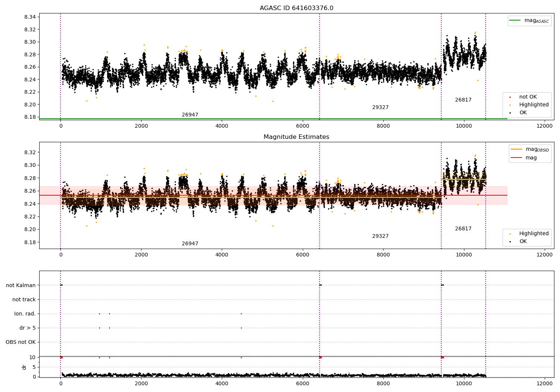This screenshot has height=392, width=560.
Task: Click the plot title AGASC ID 641603376.0
Action: 296,8
